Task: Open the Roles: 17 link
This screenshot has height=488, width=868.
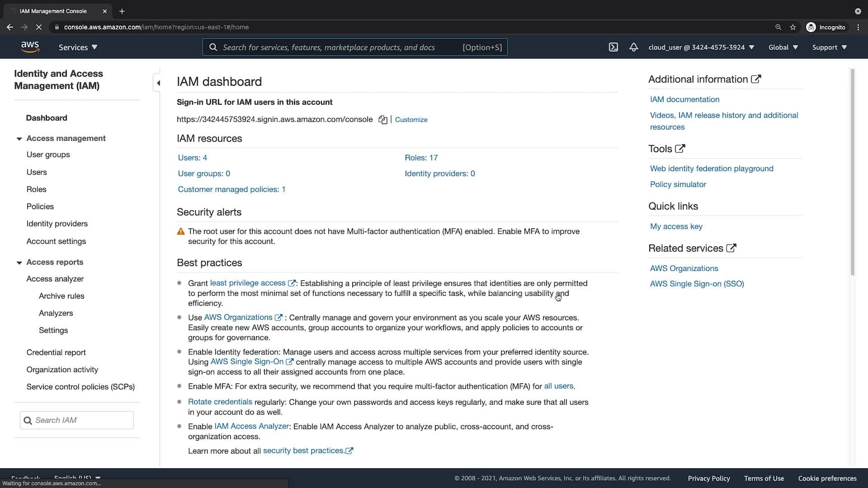Action: (421, 158)
